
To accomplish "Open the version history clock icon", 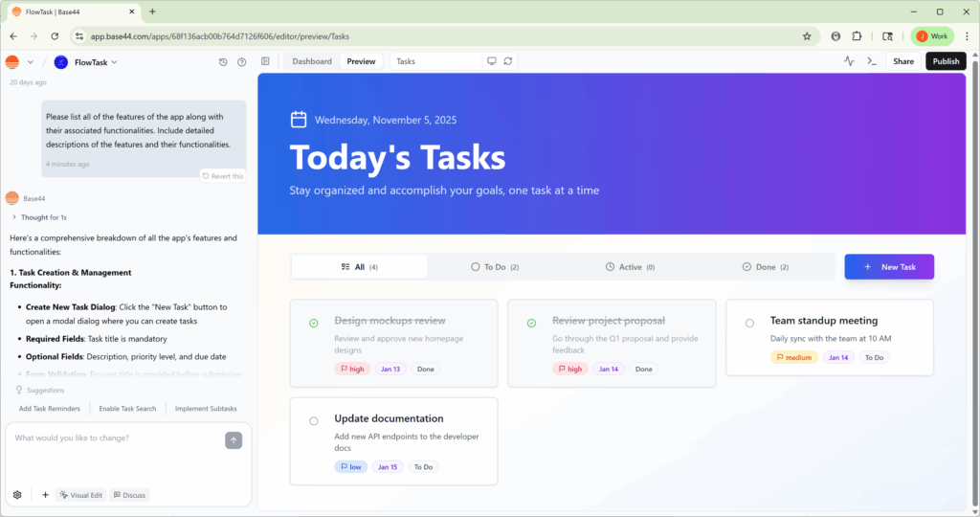I will point(223,62).
